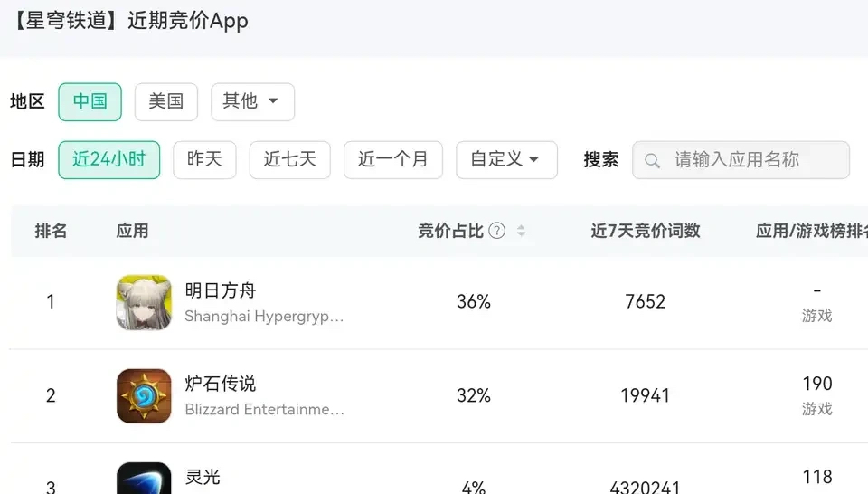Image resolution: width=868 pixels, height=494 pixels.
Task: Click the 7652 keyword count for 明日方舟
Action: coord(646,302)
